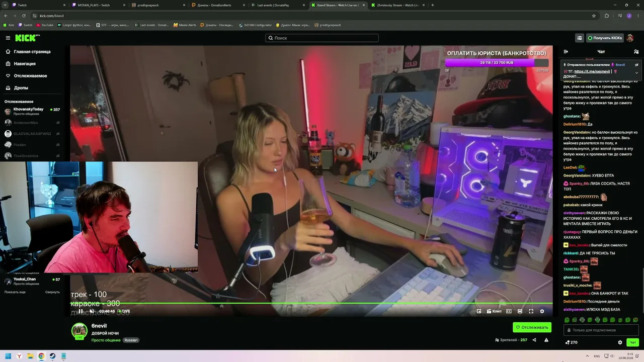Bookmark this page with star icon

tap(594, 16)
